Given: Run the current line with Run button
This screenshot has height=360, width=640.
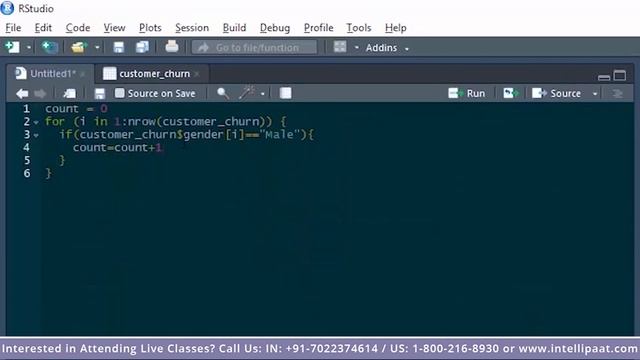Looking at the screenshot, I should 467,93.
